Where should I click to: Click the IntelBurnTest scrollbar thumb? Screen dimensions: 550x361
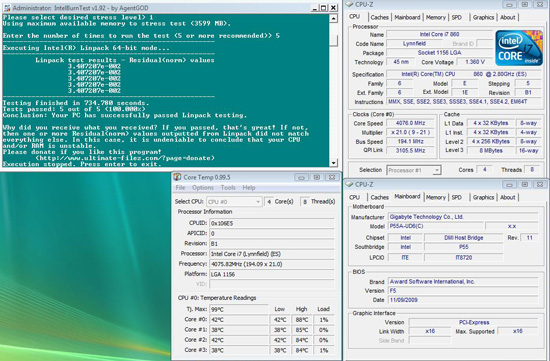coord(334,40)
